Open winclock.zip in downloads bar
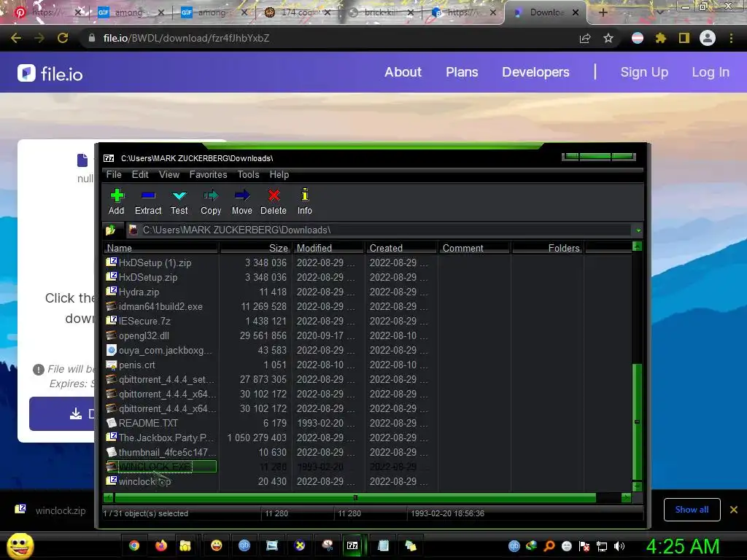 50,510
